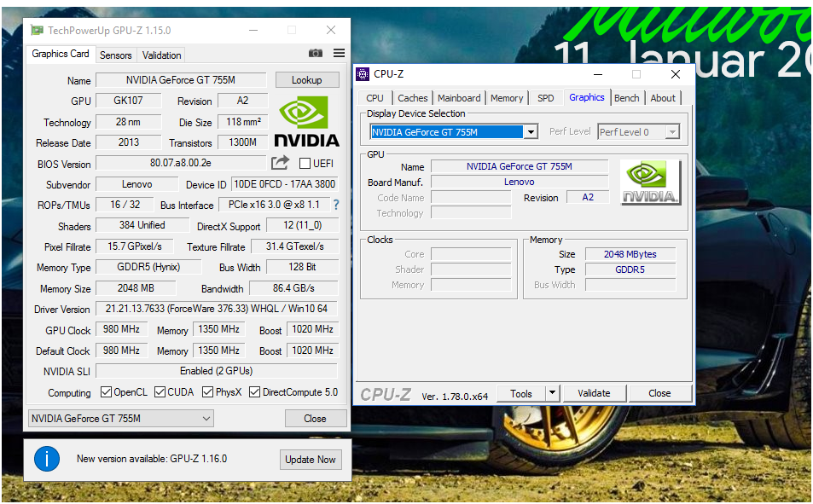This screenshot has height=504, width=813.
Task: Click the 1300M transistors value
Action: 242,142
